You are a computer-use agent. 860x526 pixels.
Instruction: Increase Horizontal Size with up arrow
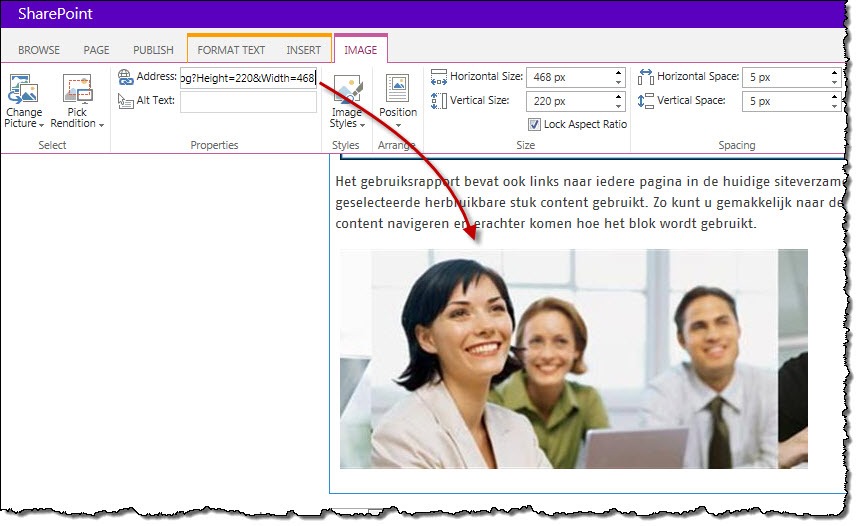[618, 72]
